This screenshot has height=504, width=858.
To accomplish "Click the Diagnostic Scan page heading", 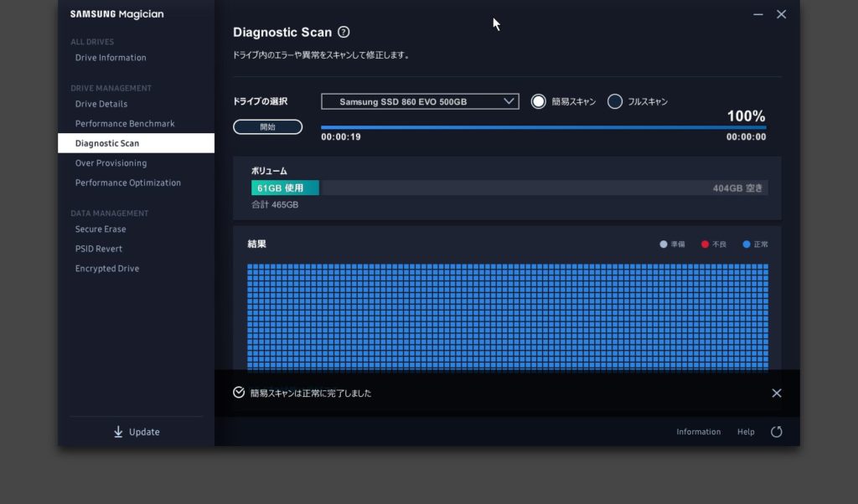I will point(282,33).
